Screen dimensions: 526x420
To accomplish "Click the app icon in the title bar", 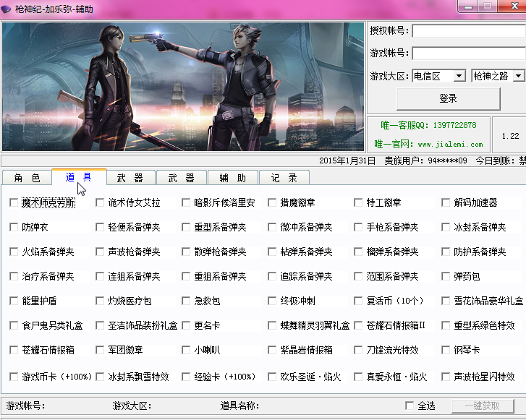I will pyautogui.click(x=6, y=9).
